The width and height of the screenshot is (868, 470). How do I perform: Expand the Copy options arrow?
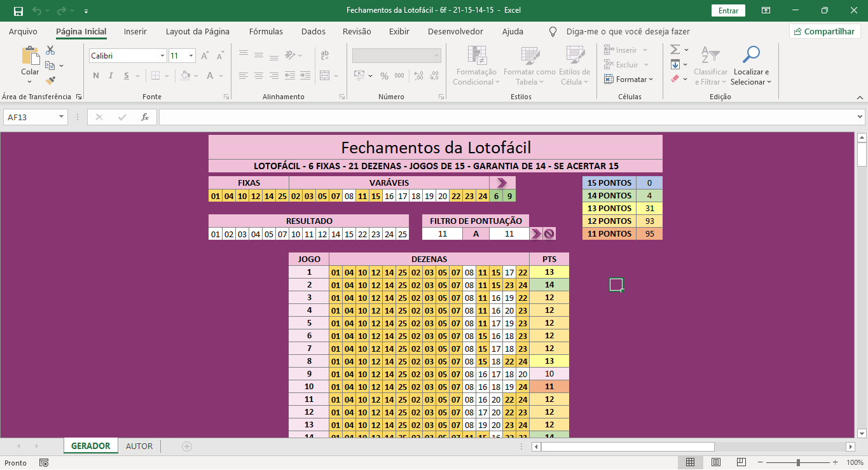coord(61,66)
